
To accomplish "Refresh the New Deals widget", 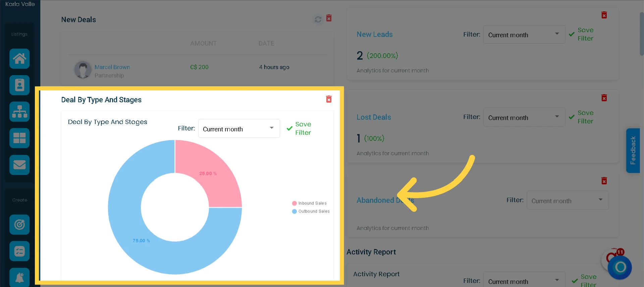I will click(x=318, y=19).
